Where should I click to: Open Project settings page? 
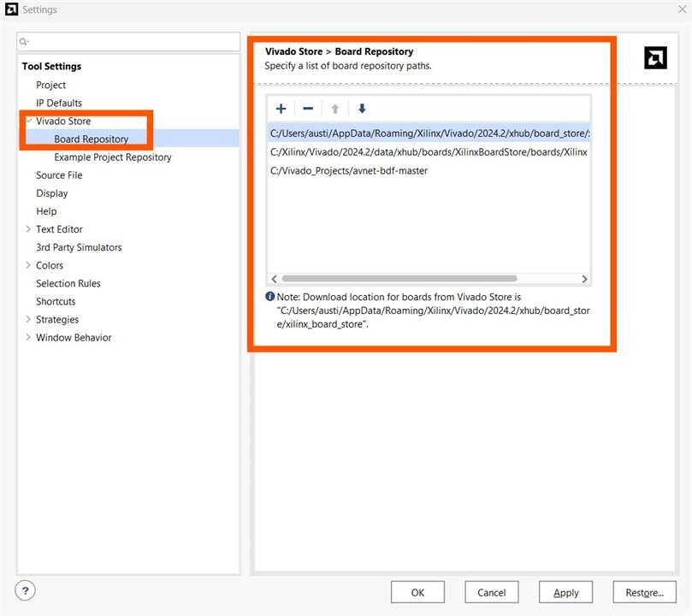click(50, 85)
